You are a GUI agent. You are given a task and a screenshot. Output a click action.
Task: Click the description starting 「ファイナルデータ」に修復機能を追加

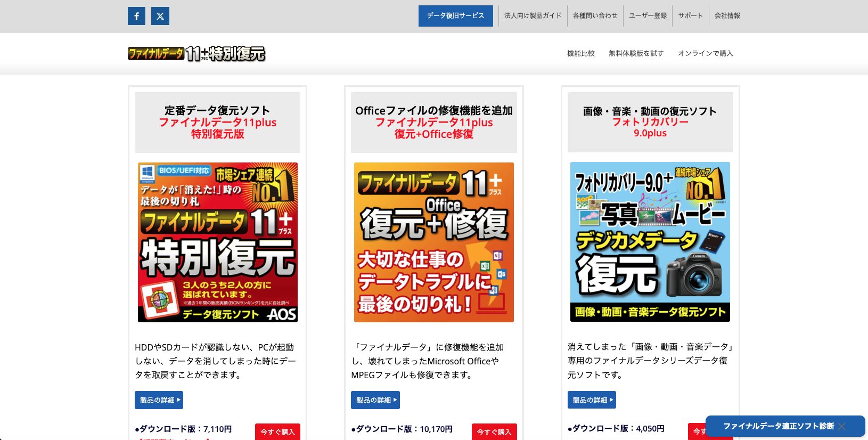[428, 361]
